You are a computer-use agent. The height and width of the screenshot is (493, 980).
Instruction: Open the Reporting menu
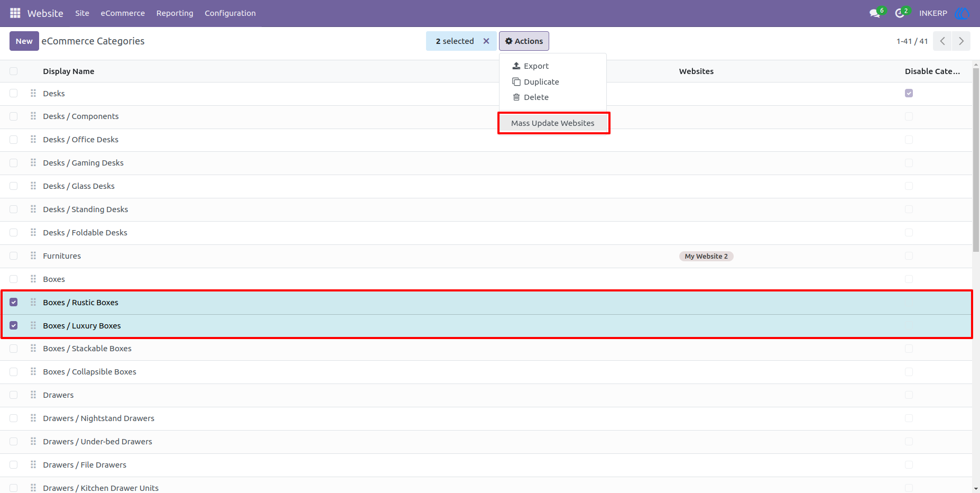174,13
